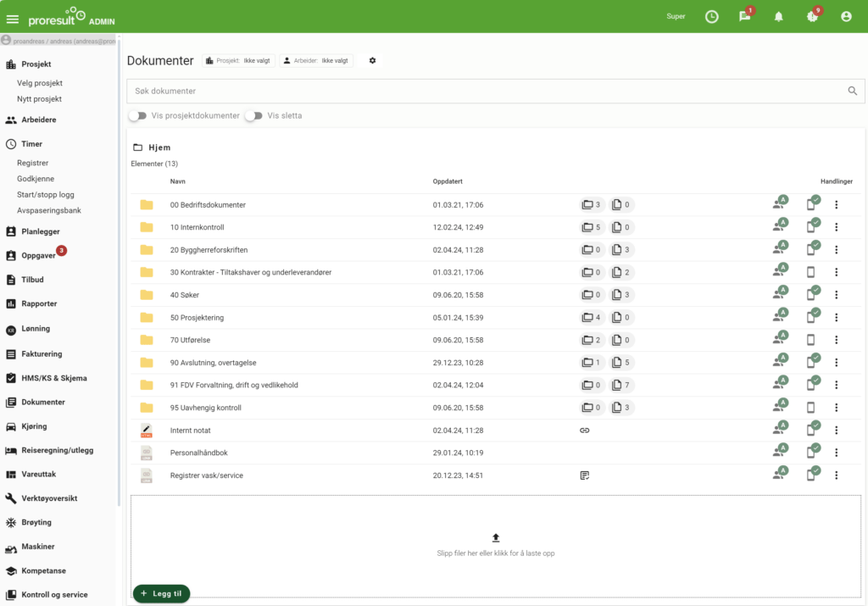Open more actions for Personalhåndbok
The width and height of the screenshot is (868, 606).
click(x=836, y=453)
